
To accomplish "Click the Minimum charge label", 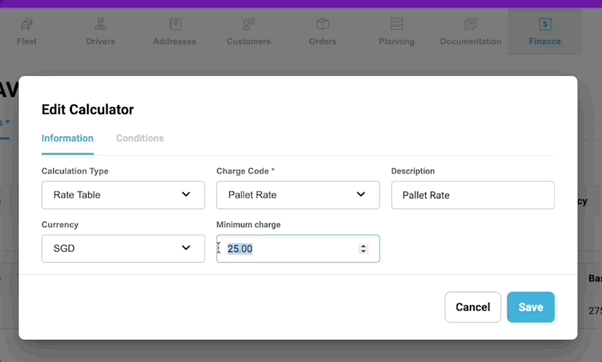I will (x=248, y=225).
